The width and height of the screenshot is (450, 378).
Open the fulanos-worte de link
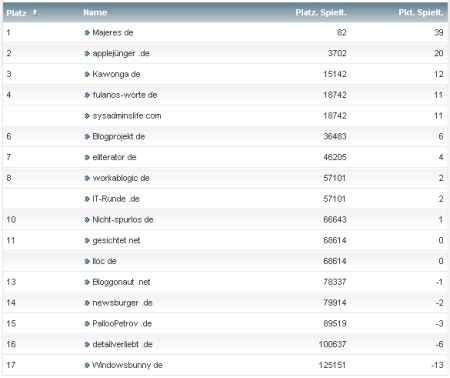point(125,95)
